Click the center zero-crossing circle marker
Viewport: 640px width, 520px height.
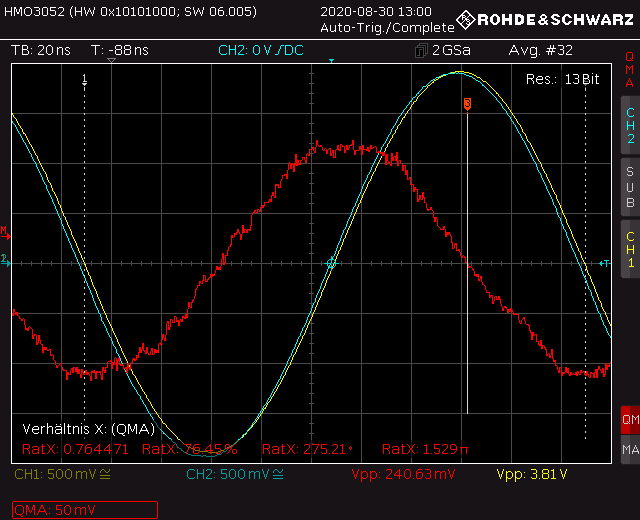coord(332,263)
